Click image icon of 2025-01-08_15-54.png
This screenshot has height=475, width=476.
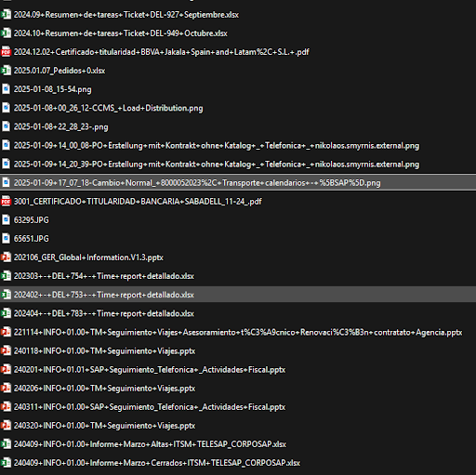click(x=6, y=89)
